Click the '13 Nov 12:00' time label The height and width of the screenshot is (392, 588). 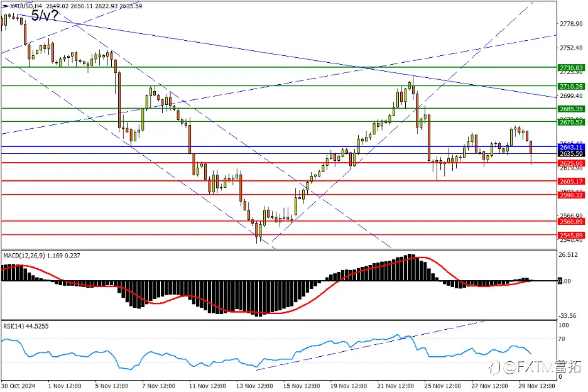(x=254, y=386)
